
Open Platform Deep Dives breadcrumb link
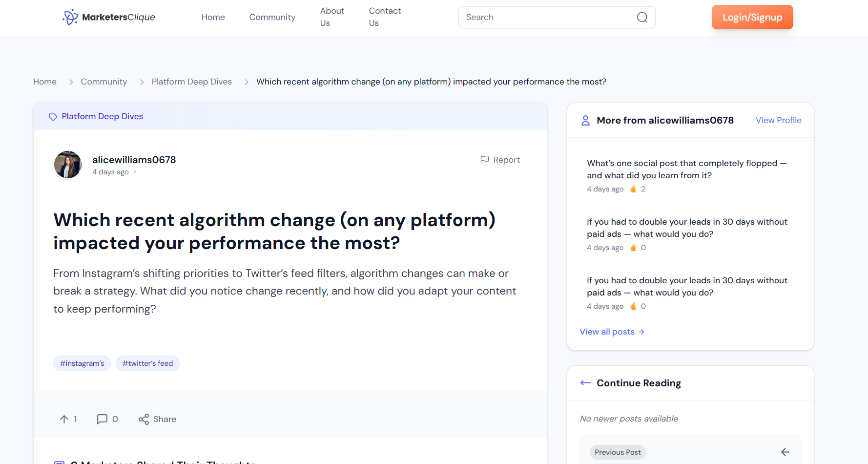pyautogui.click(x=191, y=82)
